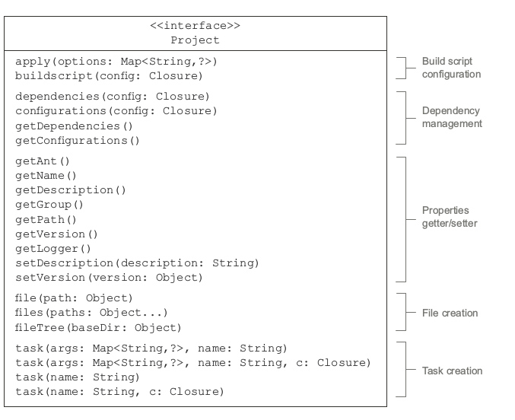Click task(name: String, c: Closure) method

[120, 392]
